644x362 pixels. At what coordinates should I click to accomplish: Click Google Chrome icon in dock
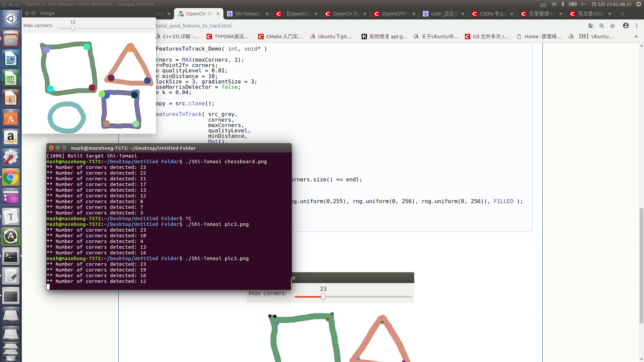point(11,177)
